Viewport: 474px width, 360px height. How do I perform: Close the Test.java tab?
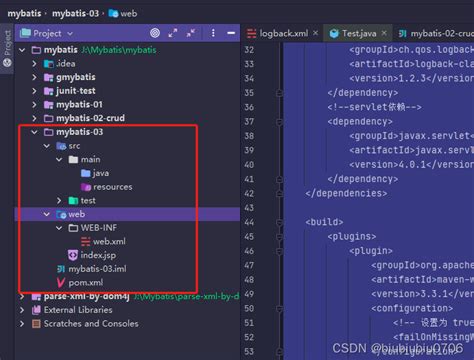point(384,33)
